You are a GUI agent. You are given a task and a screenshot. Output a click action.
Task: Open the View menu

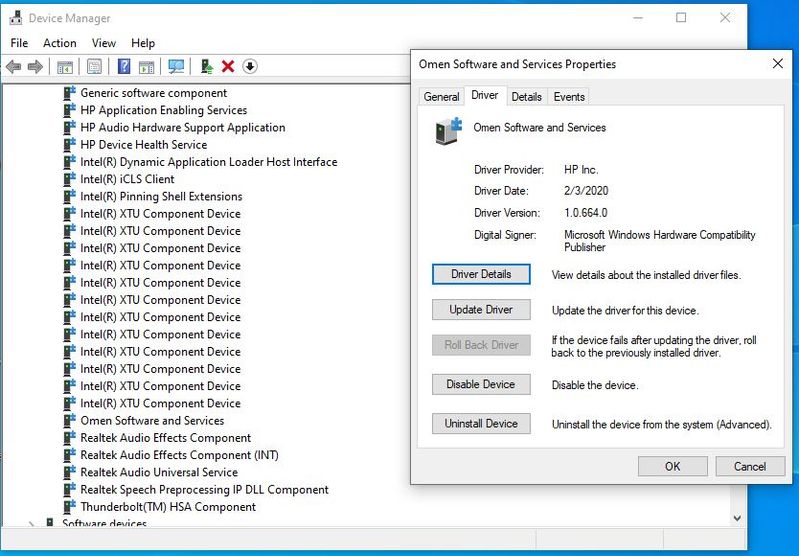point(104,43)
